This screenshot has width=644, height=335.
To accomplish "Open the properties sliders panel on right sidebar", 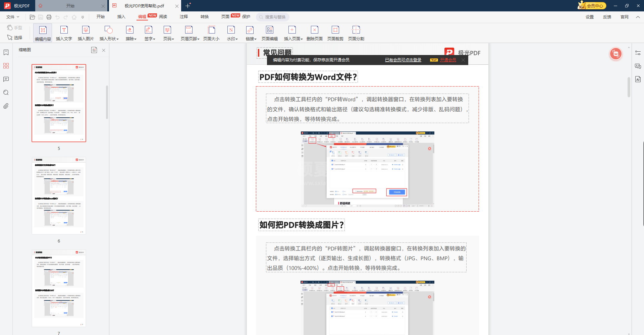I will [x=638, y=53].
